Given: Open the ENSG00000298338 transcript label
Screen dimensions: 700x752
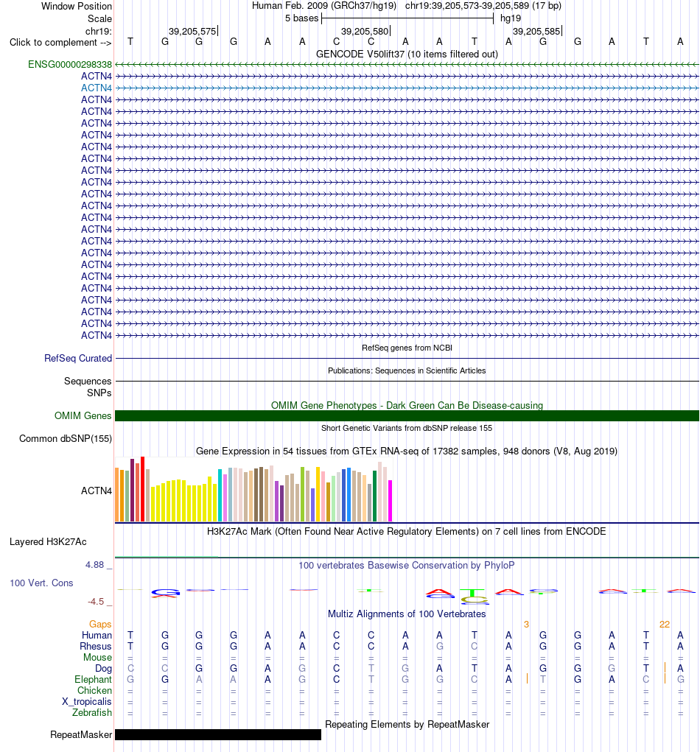Looking at the screenshot, I should point(69,64).
